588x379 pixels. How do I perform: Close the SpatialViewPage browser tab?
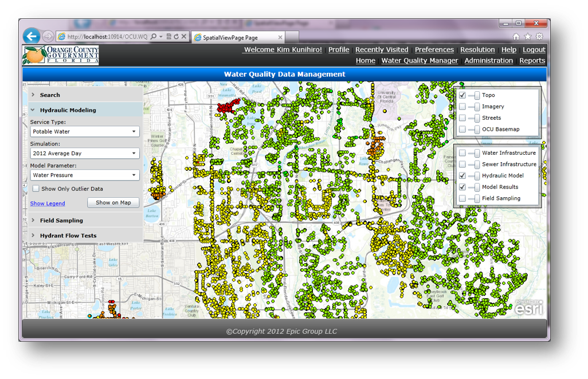click(280, 38)
